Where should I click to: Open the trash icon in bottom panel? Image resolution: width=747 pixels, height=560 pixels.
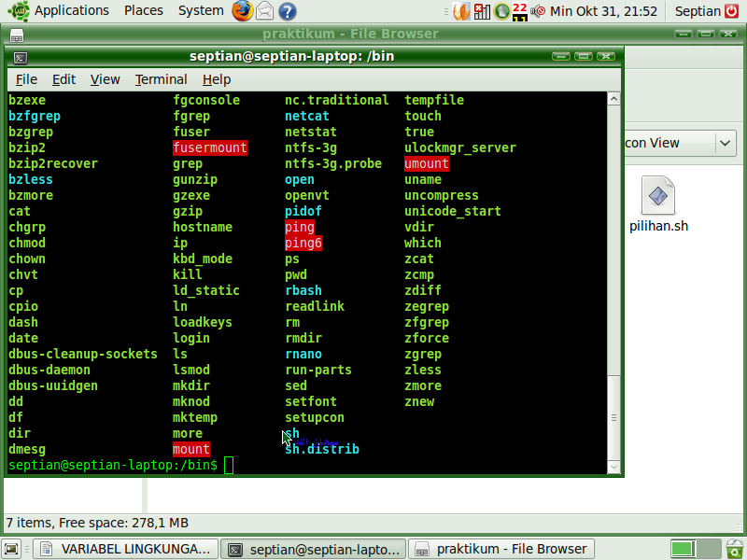(x=735, y=549)
